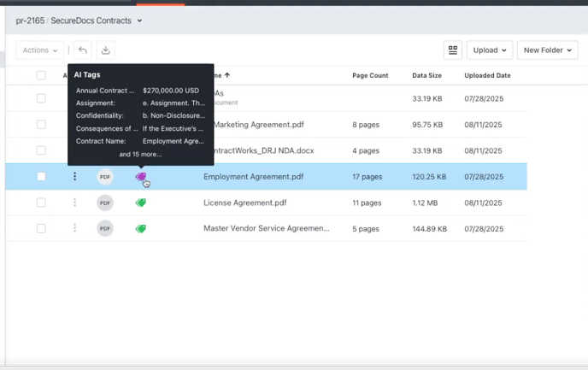Switch to grid view icon
The width and height of the screenshot is (588, 370).
pyautogui.click(x=453, y=50)
